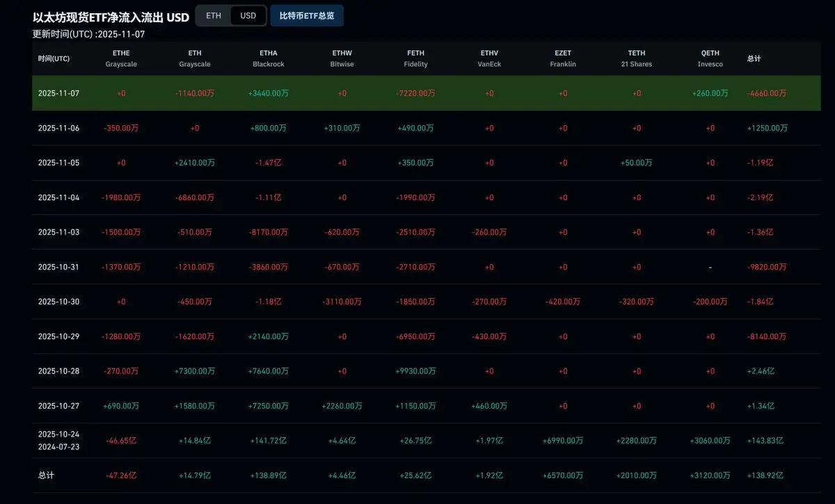This screenshot has height=504, width=835.
Task: Open the 比特币ETF总览 button
Action: coord(307,15)
